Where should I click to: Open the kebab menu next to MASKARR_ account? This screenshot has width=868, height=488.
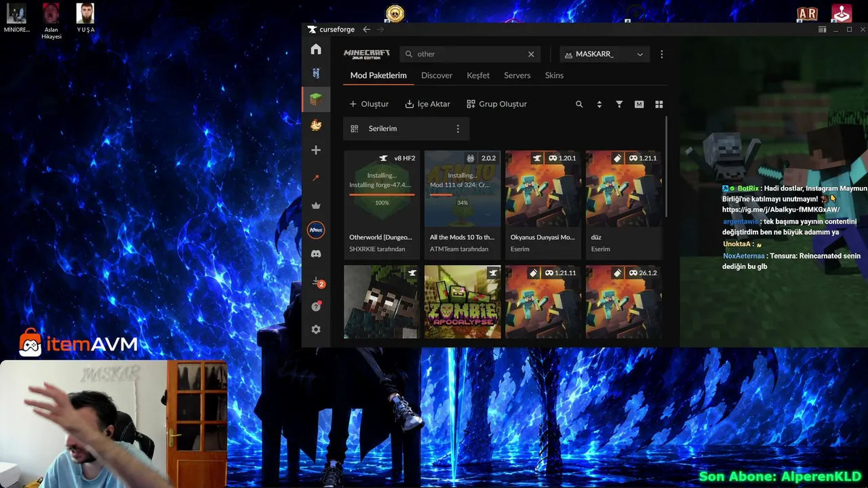(x=662, y=54)
